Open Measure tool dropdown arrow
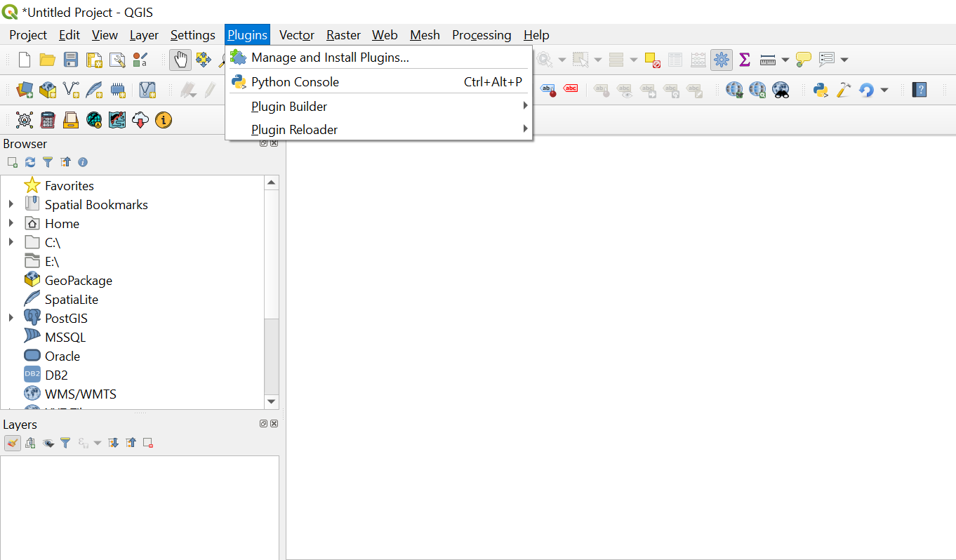The image size is (956, 560). [x=785, y=60]
